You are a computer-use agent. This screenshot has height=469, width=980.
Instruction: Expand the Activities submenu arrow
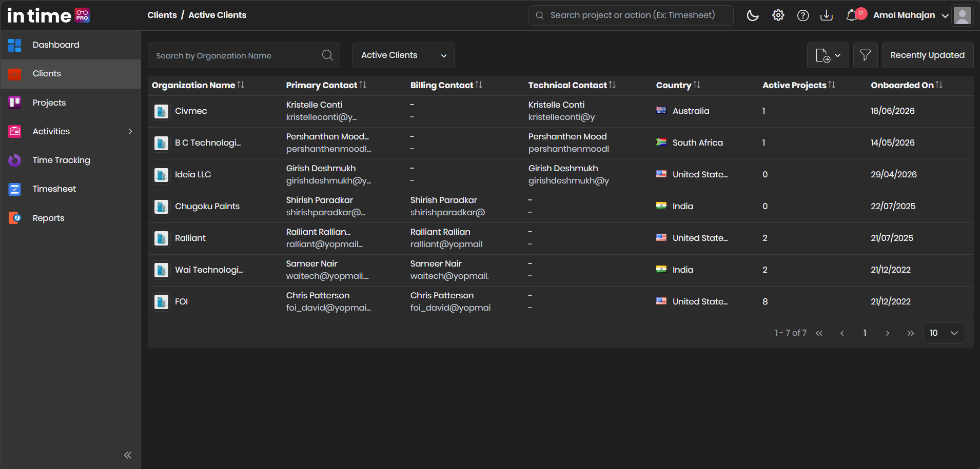[130, 132]
